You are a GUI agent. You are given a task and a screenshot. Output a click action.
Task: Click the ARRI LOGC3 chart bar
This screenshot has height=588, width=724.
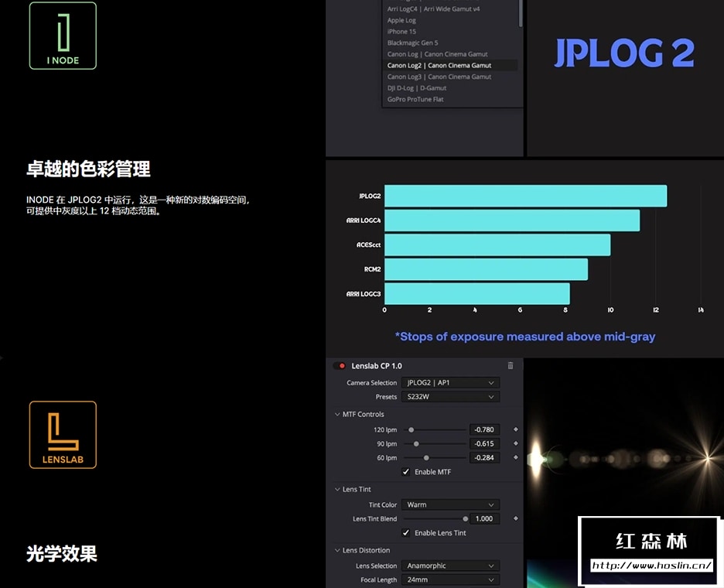477,294
